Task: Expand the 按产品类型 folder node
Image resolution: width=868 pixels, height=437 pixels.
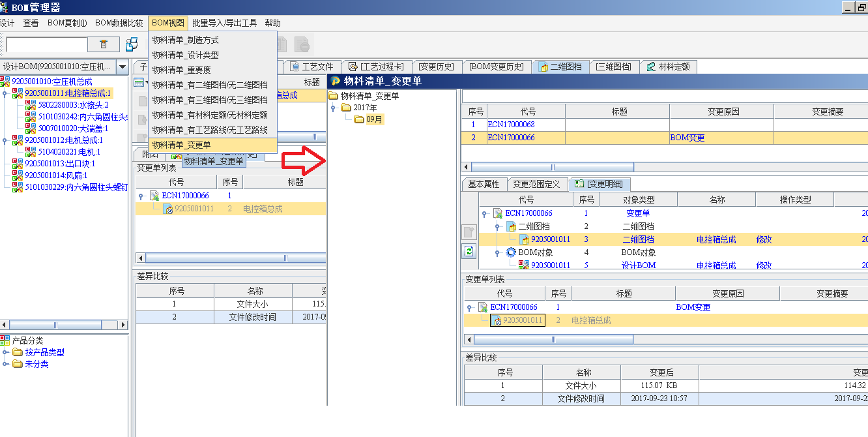Action: pyautogui.click(x=5, y=353)
